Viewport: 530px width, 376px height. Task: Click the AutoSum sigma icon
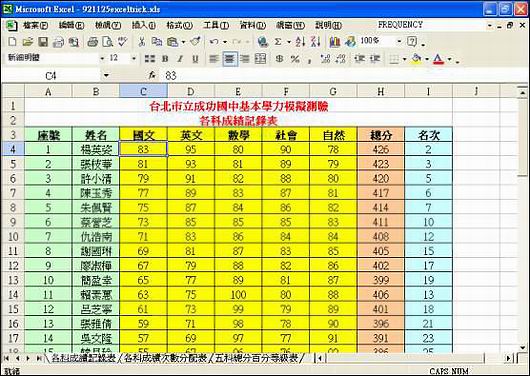pos(278,42)
